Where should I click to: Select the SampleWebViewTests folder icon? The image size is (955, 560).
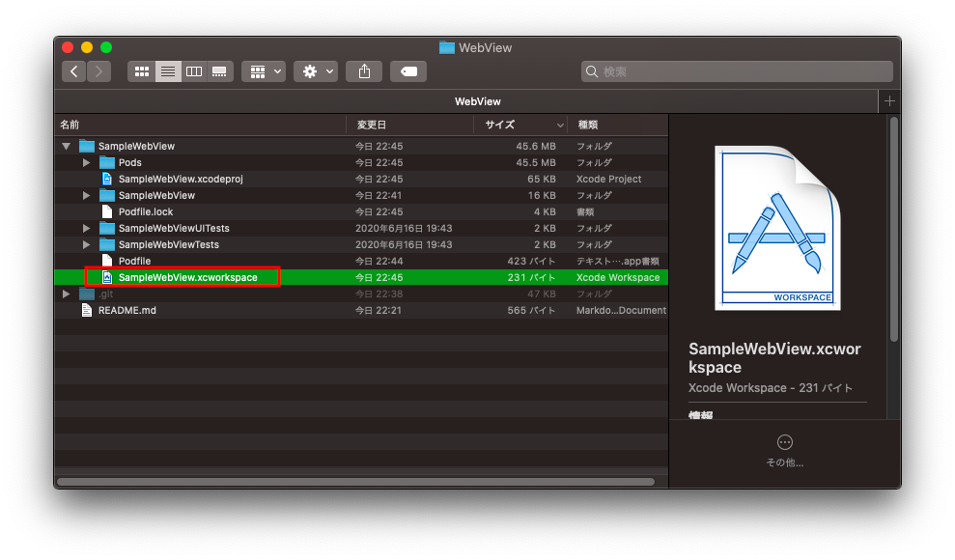tap(107, 244)
